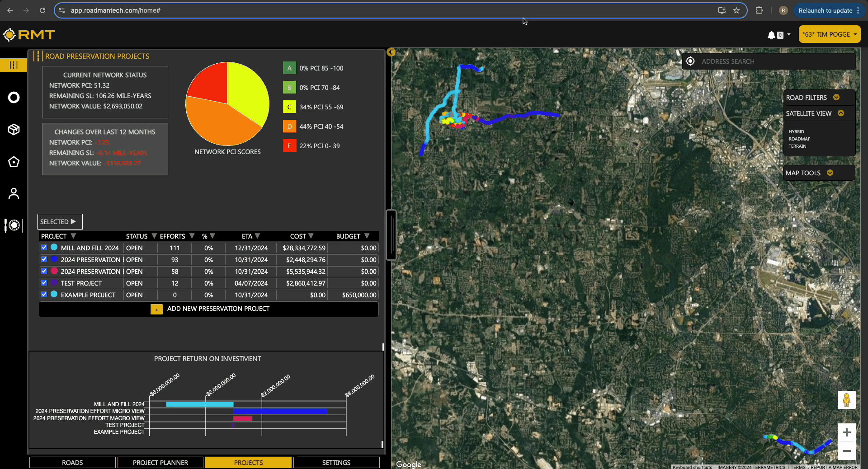Expand the Map Tools panel
The width and height of the screenshot is (868, 469).
[830, 173]
